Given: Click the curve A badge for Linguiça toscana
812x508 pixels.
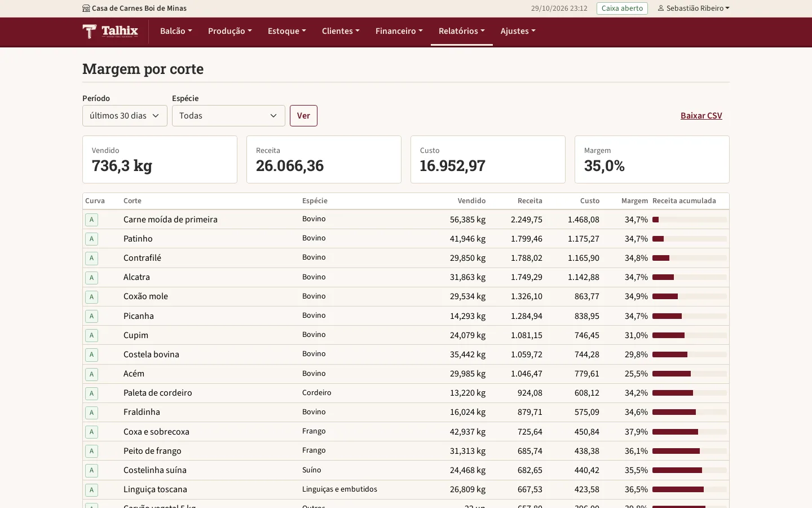Looking at the screenshot, I should (x=91, y=490).
